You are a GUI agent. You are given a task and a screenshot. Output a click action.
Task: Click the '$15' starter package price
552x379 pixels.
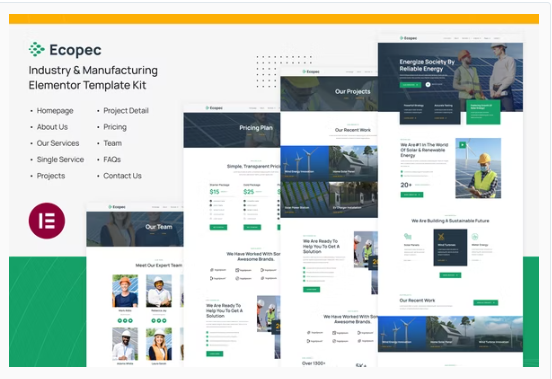[x=214, y=192]
